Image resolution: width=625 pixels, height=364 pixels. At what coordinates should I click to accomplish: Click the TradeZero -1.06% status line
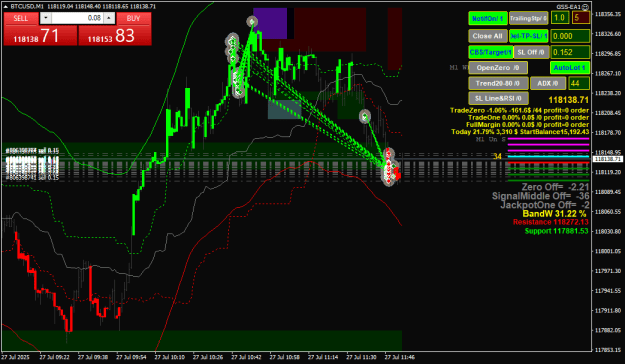click(519, 110)
